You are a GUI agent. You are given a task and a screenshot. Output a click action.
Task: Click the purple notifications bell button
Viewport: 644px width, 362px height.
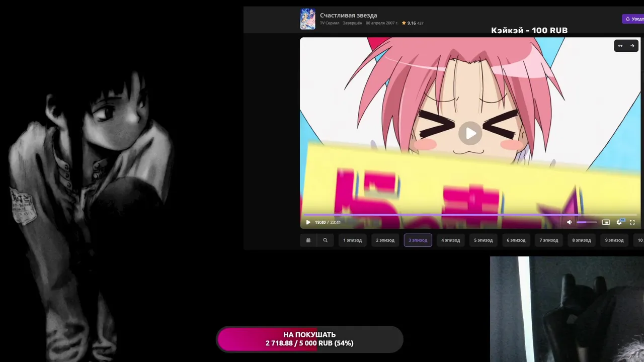coord(633,19)
